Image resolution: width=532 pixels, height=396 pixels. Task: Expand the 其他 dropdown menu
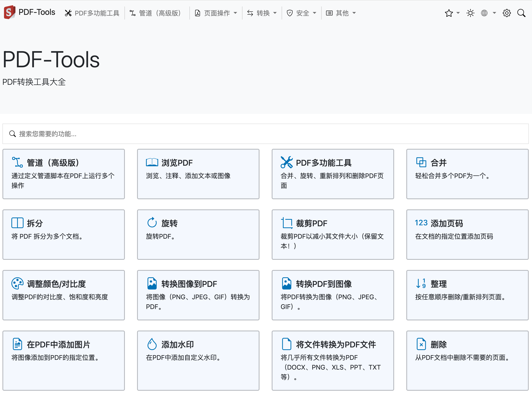click(x=341, y=13)
